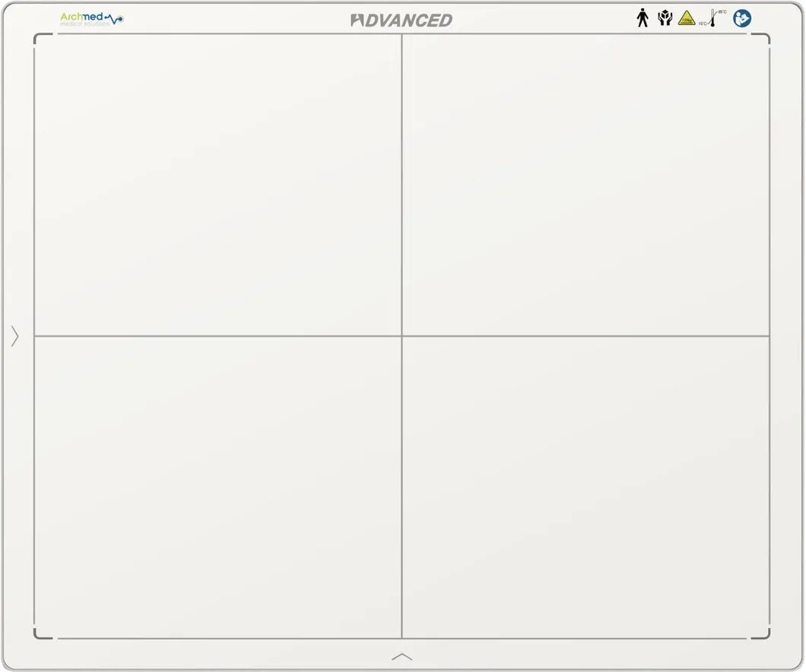Click the "medical solutions" tagline text
This screenshot has width=806, height=672.
(x=85, y=24)
